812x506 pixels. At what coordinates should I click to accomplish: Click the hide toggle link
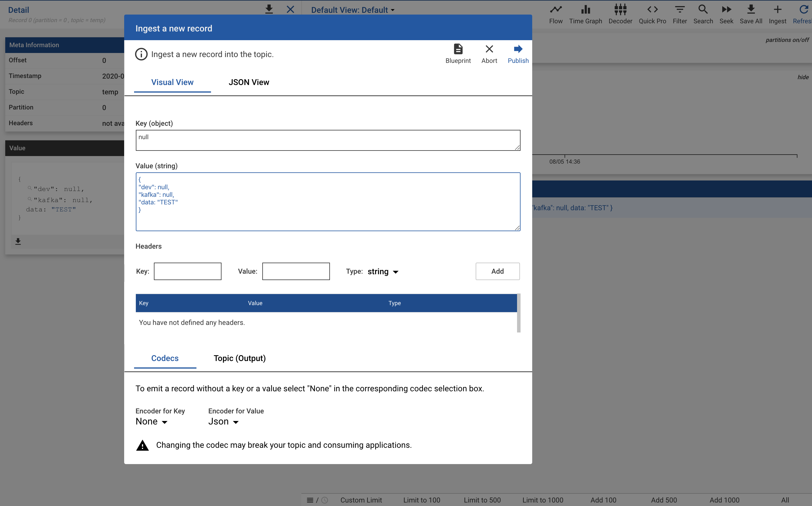tap(803, 77)
